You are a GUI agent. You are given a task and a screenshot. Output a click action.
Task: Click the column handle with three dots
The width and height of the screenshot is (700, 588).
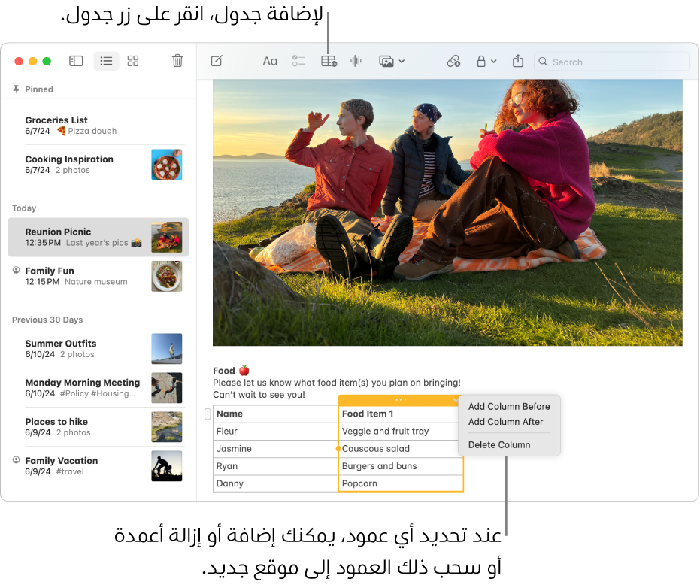coord(401,399)
